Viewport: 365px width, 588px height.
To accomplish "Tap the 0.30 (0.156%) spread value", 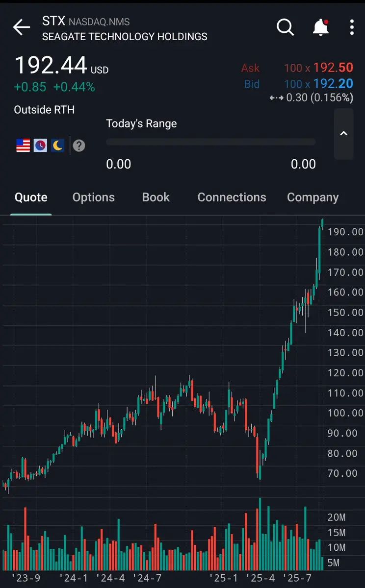I will click(x=319, y=98).
